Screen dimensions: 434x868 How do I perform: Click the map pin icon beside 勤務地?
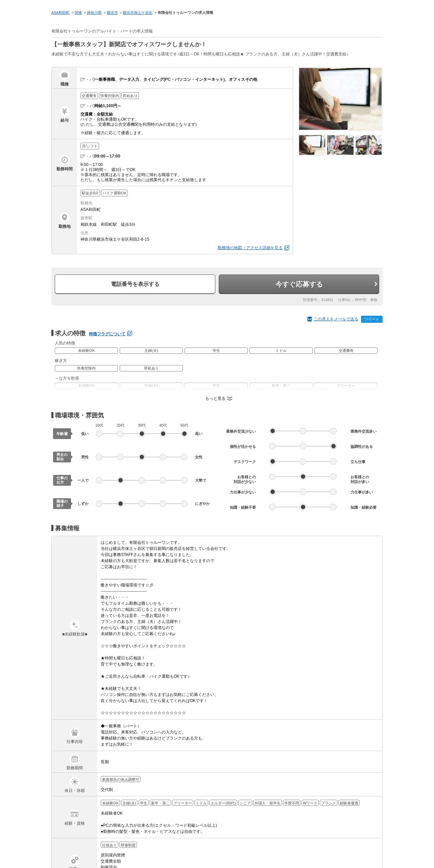coord(64,217)
